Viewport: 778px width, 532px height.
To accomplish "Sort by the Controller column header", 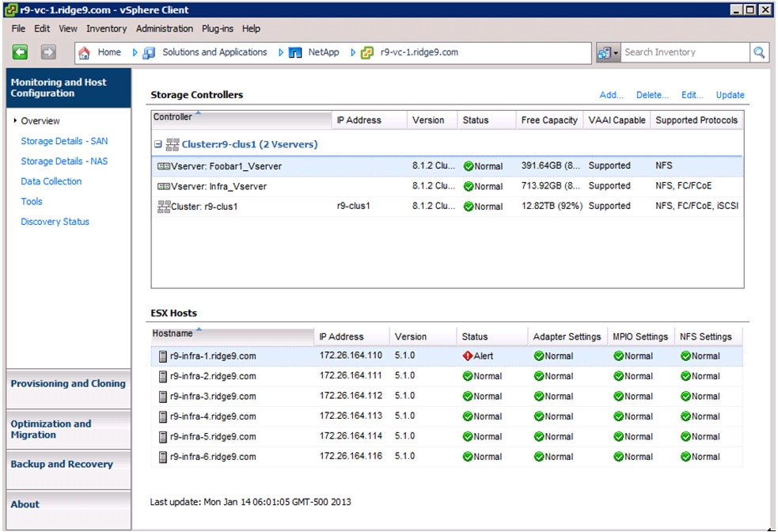I will click(x=241, y=120).
